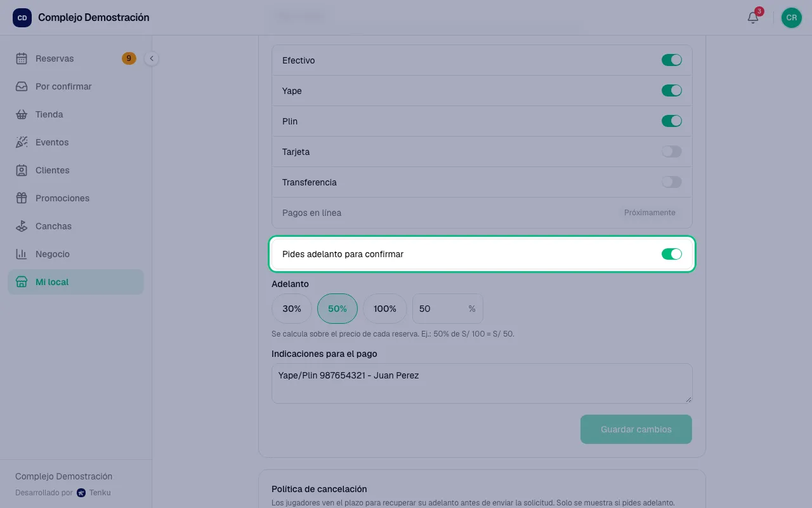Image resolution: width=812 pixels, height=508 pixels.
Task: Click the Reservas count badge 9
Action: 129,58
